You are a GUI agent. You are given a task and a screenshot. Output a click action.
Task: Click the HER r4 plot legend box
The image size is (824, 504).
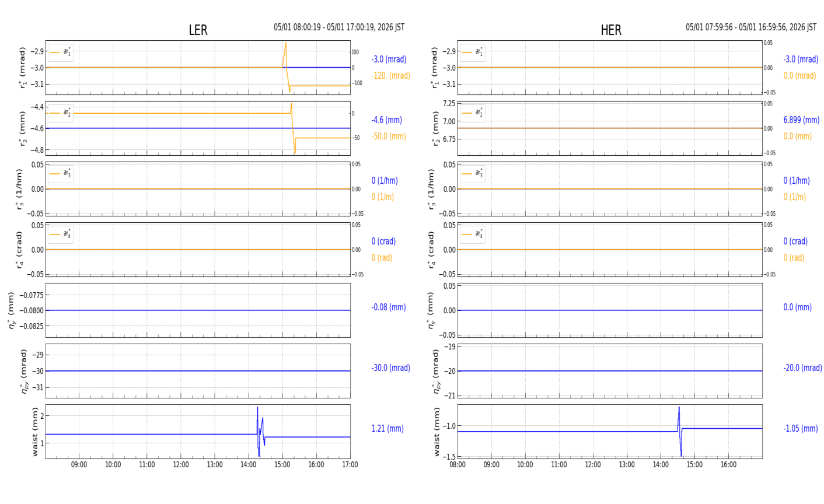(x=472, y=235)
